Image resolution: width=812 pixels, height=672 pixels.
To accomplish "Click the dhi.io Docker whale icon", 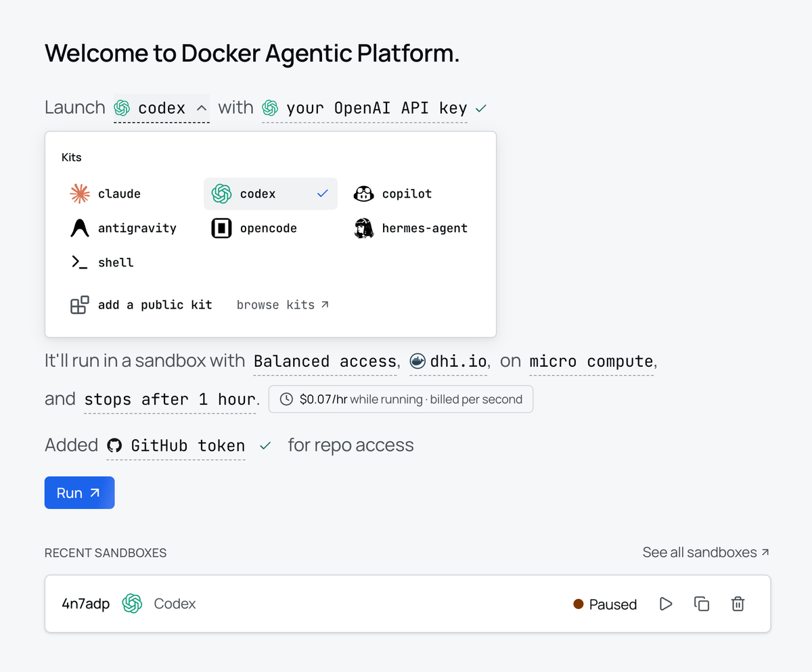I will [418, 361].
